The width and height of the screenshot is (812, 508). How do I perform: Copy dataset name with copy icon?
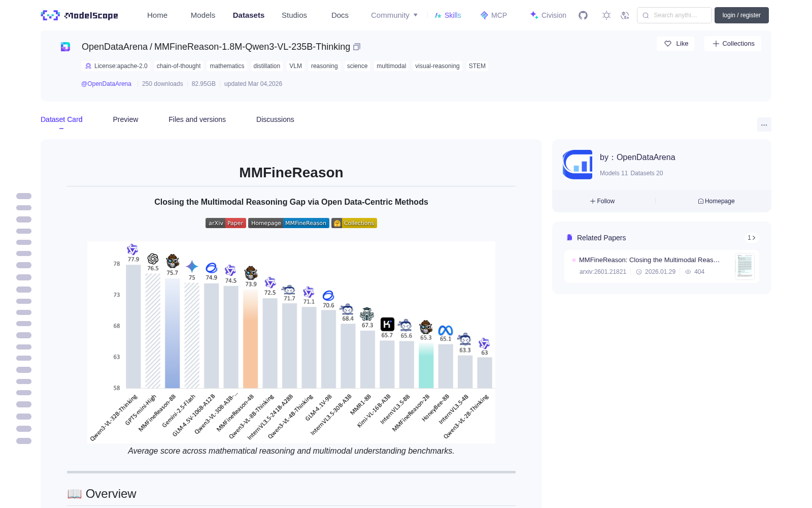pyautogui.click(x=357, y=47)
